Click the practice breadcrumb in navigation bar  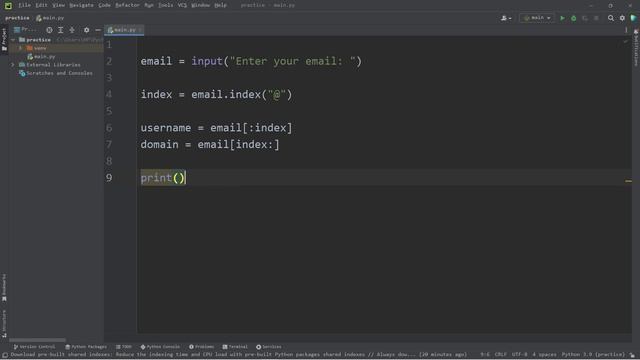pyautogui.click(x=17, y=18)
